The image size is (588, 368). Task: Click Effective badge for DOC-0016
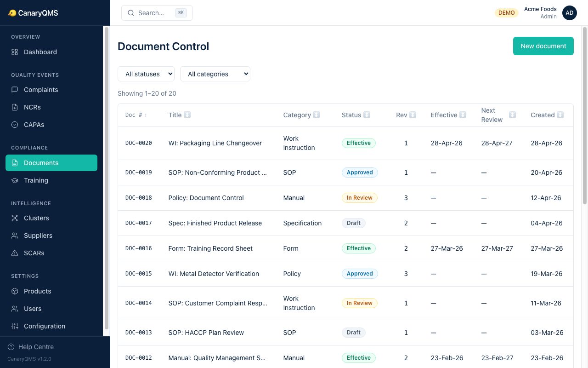click(x=359, y=248)
